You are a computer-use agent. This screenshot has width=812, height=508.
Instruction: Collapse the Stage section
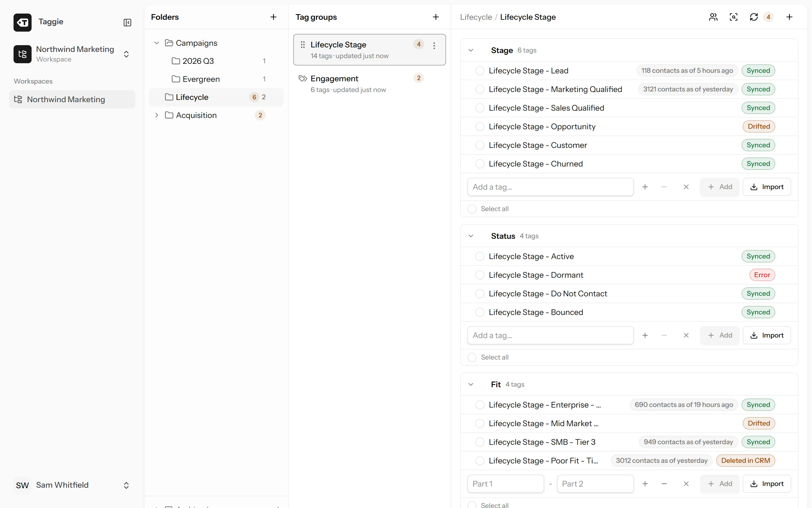coord(471,51)
